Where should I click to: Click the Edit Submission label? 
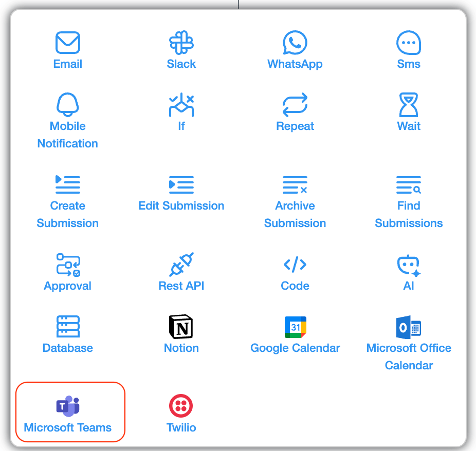[181, 205]
